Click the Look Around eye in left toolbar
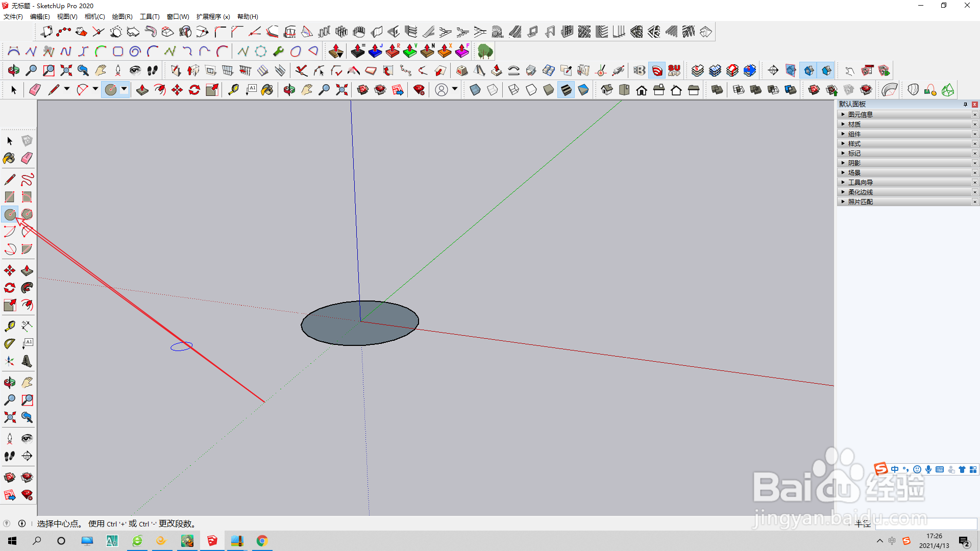980x551 pixels. click(x=27, y=439)
